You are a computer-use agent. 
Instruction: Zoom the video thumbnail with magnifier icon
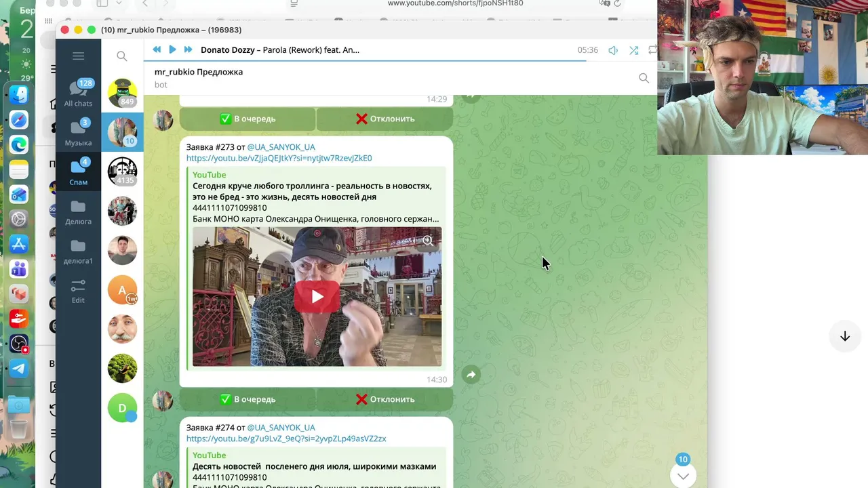[x=428, y=241]
